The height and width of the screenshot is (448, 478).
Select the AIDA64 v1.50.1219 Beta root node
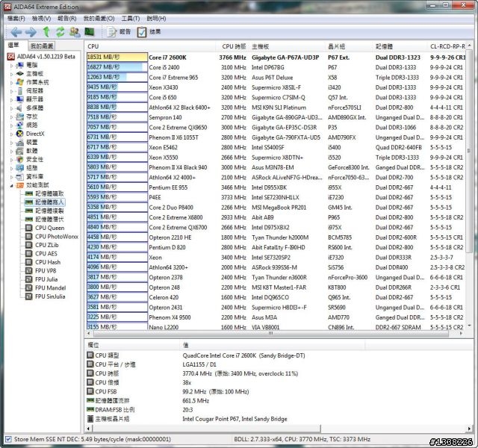click(x=41, y=57)
